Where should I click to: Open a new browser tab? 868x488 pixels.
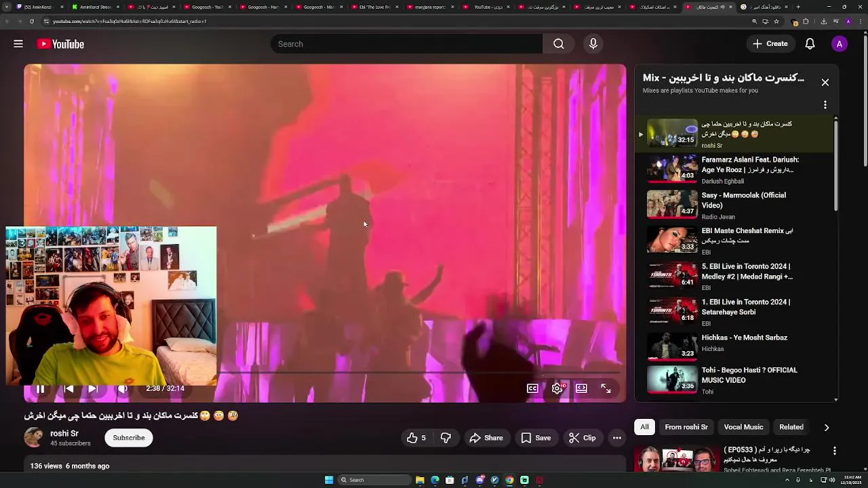798,7
